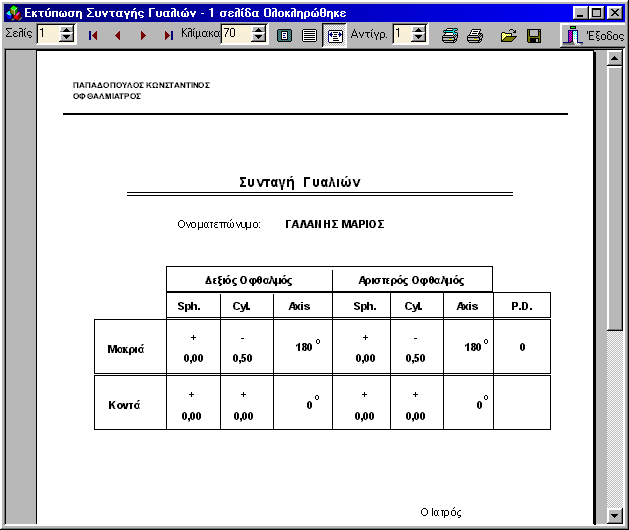
Task: Increase the Αντίγρ. copies count with the spinner
Action: point(418,30)
